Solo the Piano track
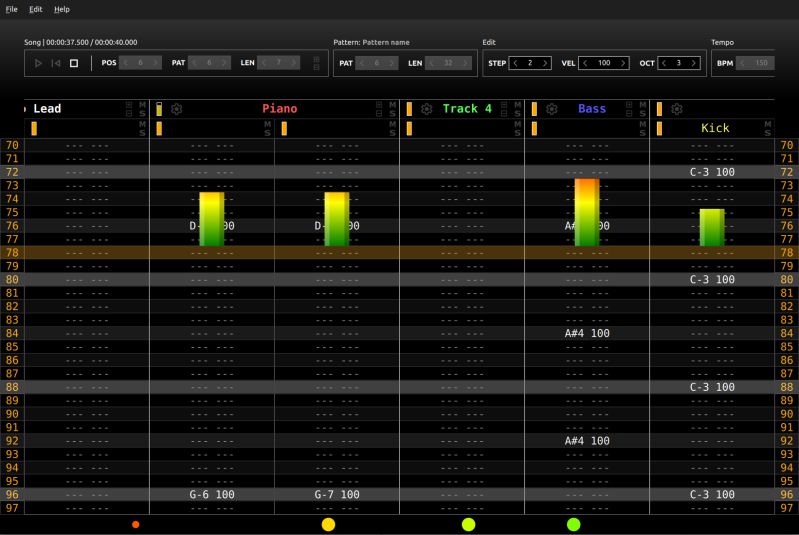799x535 pixels. click(x=392, y=113)
